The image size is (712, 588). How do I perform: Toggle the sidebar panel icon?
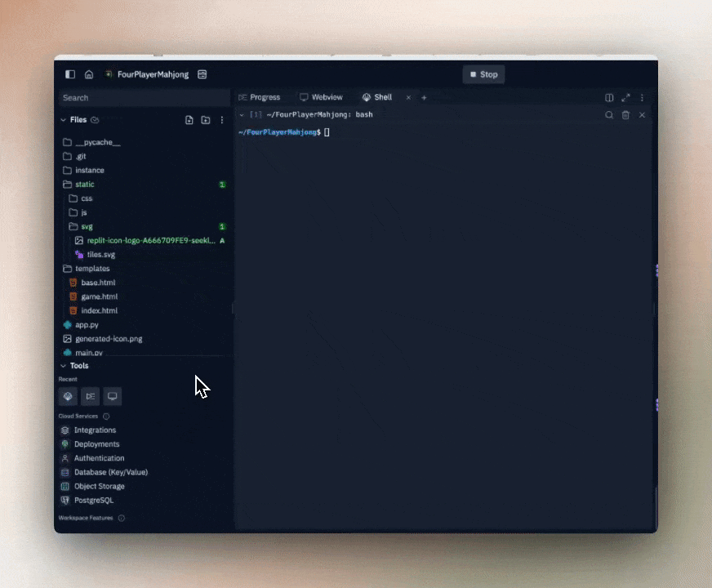tap(70, 74)
